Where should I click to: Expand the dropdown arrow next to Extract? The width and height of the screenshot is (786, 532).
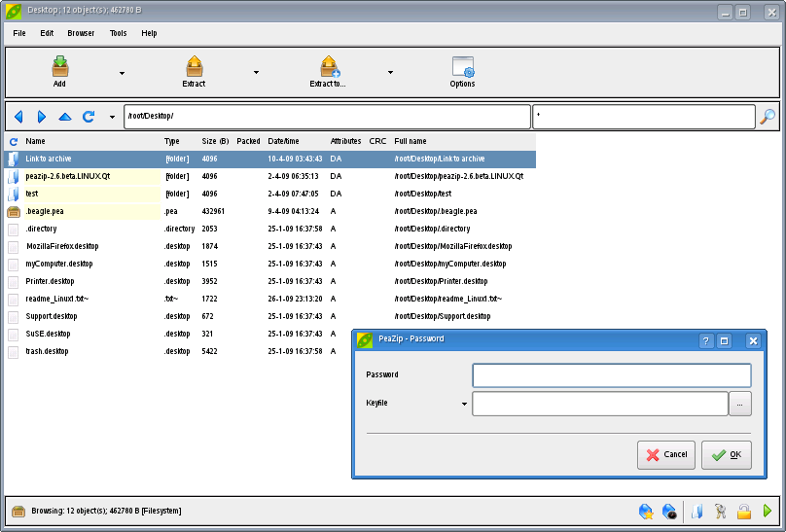[256, 73]
